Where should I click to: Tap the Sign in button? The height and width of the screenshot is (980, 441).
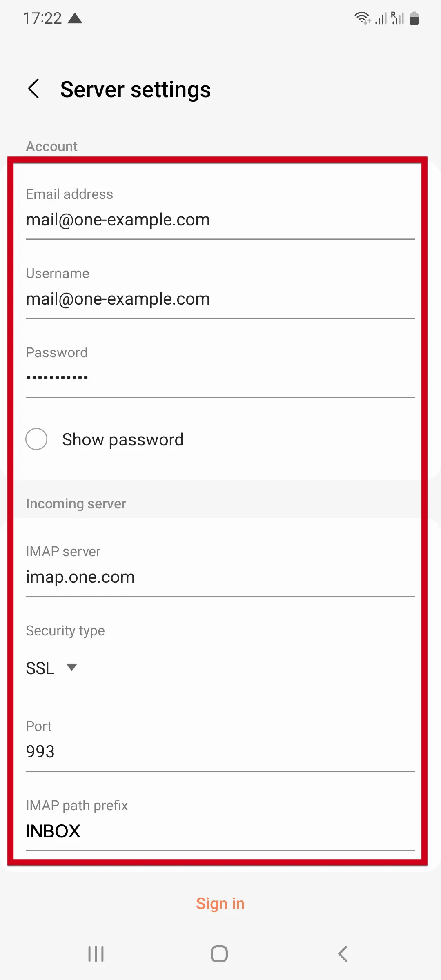220,903
